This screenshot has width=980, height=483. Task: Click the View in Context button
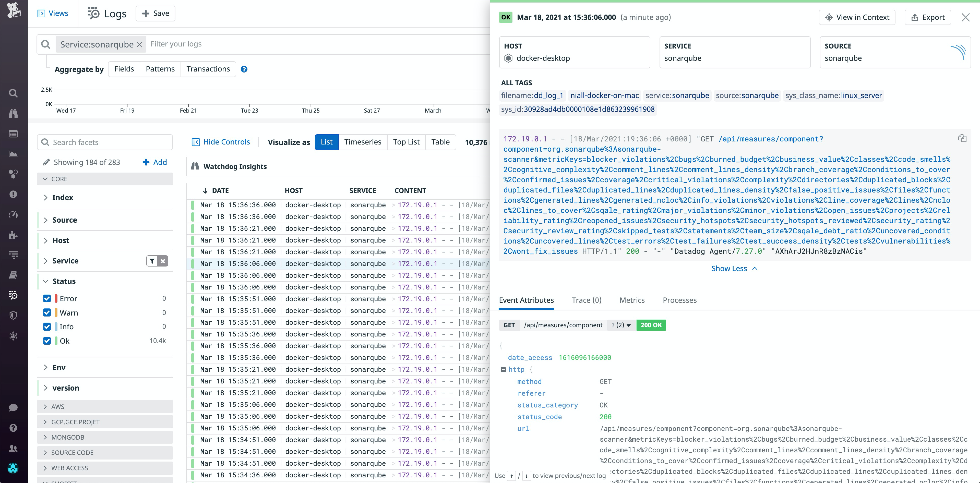click(x=857, y=17)
